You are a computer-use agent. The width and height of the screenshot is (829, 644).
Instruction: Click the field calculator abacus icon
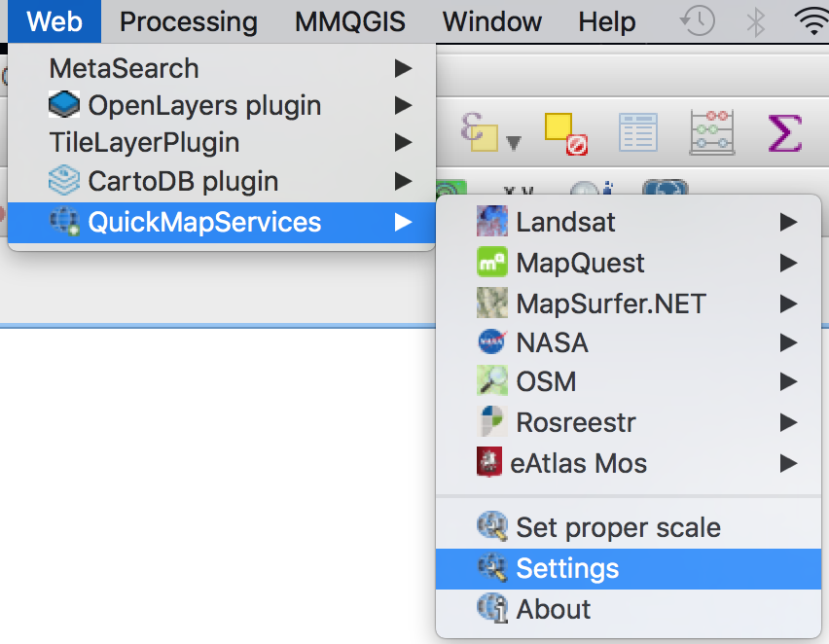click(712, 133)
